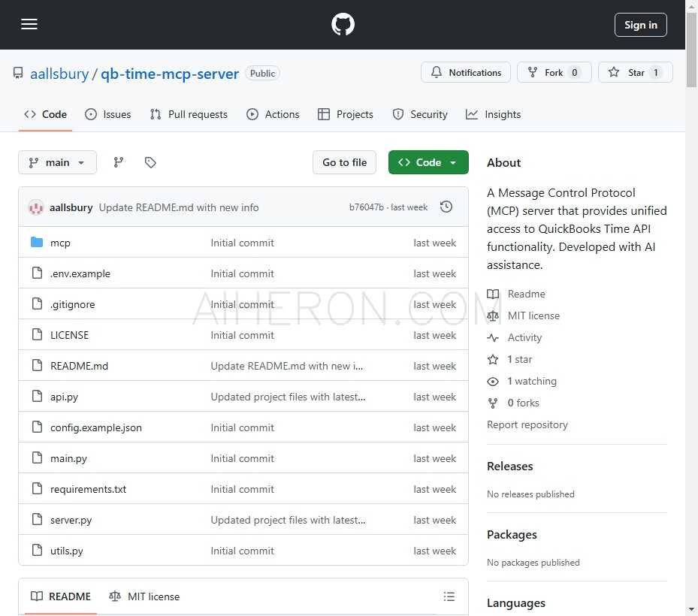Open the server.py commit message link
The image size is (698, 616).
(288, 520)
